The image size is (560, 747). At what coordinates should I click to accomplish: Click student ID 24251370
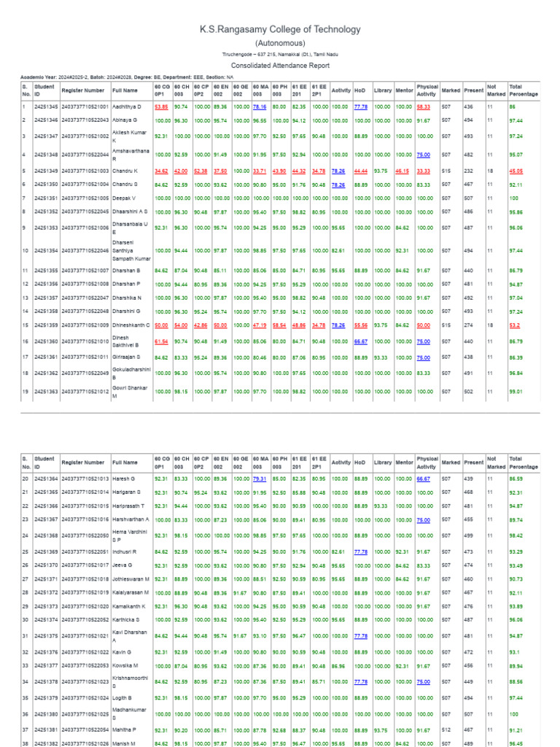46,565
